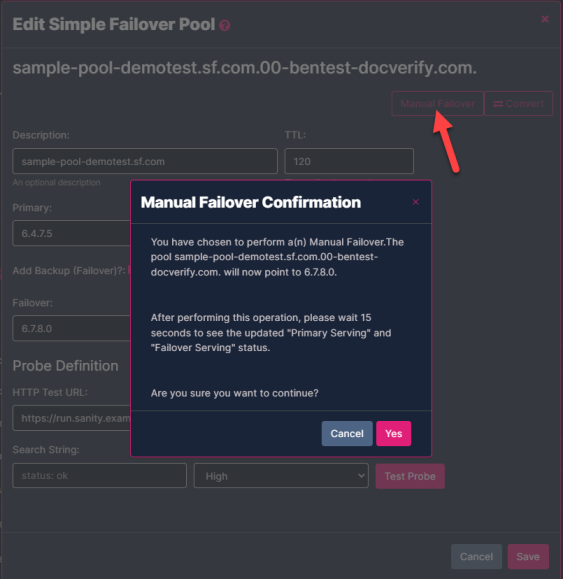Screen dimensions: 563x580
Task: Confirm the failover by clicking Yes
Action: 394,434
